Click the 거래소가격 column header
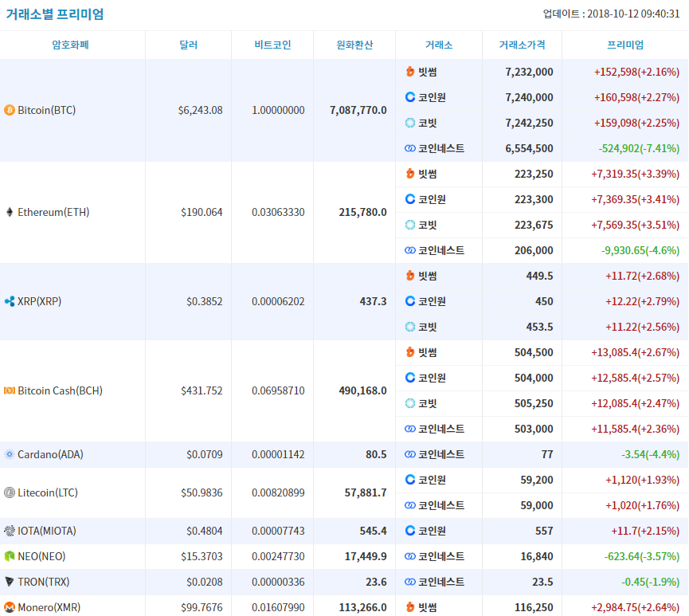689x616 pixels. click(x=522, y=45)
